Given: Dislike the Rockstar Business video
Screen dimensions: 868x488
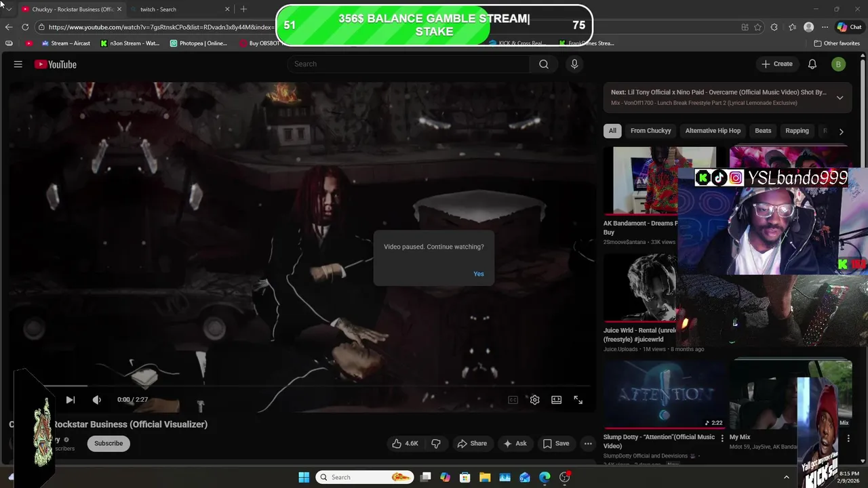Looking at the screenshot, I should [x=436, y=443].
